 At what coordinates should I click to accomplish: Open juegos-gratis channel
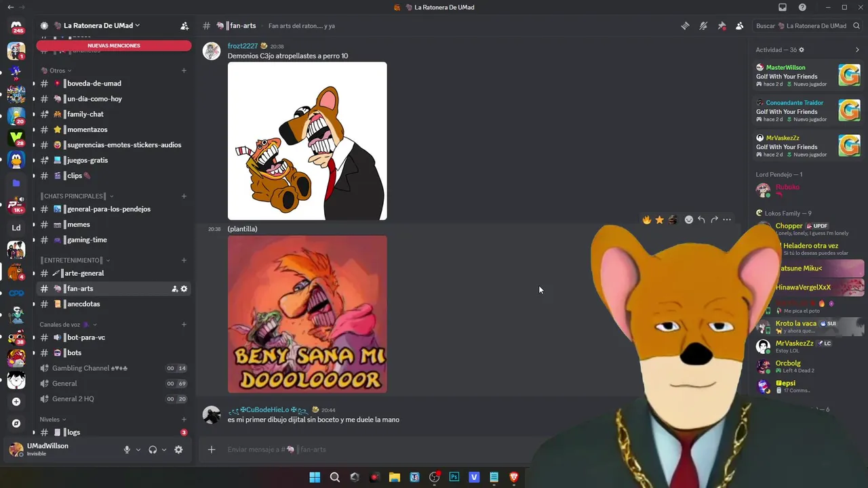point(114,160)
